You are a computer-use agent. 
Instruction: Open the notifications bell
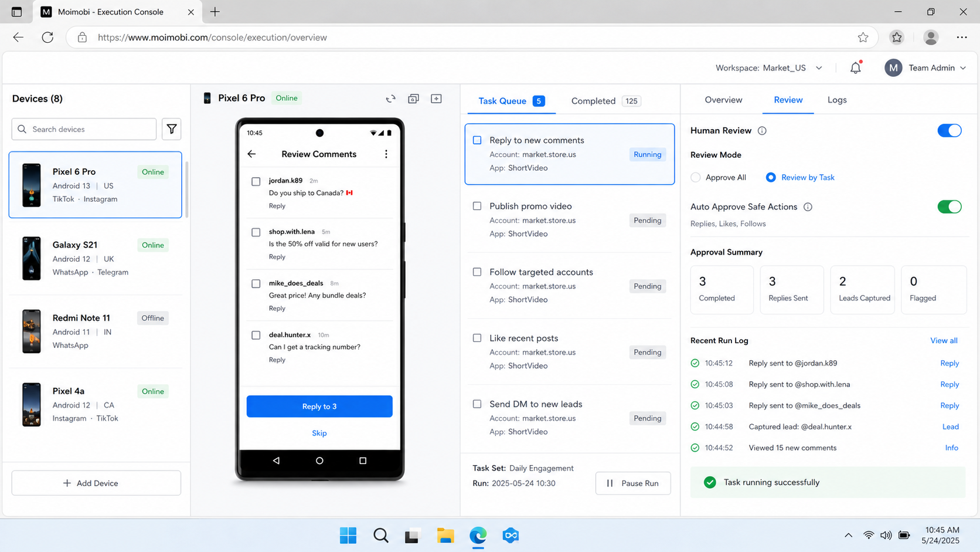pos(856,67)
